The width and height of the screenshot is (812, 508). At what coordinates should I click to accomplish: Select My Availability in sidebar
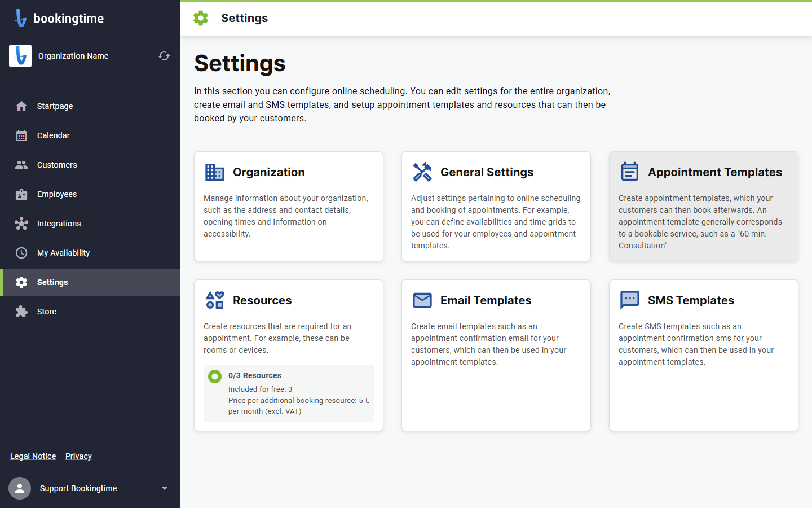pyautogui.click(x=90, y=253)
